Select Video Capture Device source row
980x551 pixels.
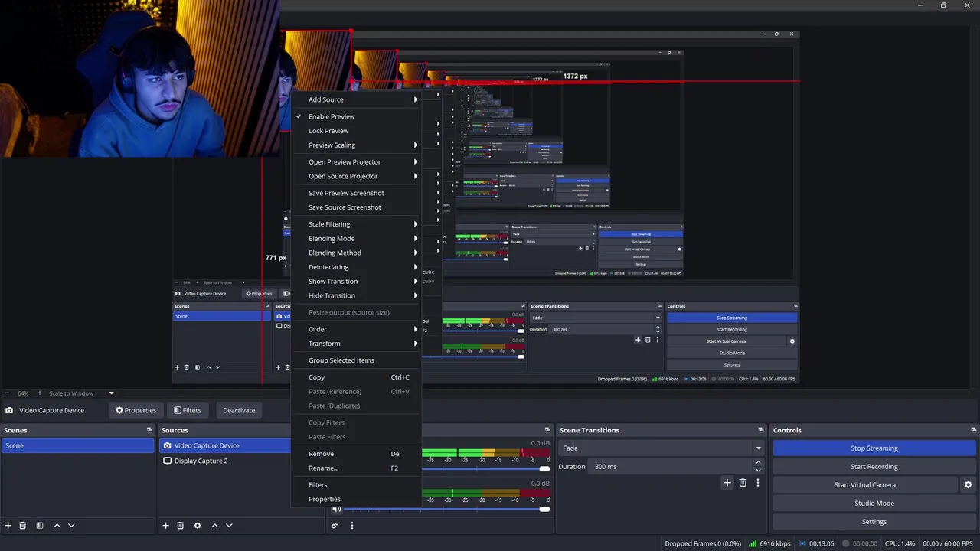pos(227,445)
